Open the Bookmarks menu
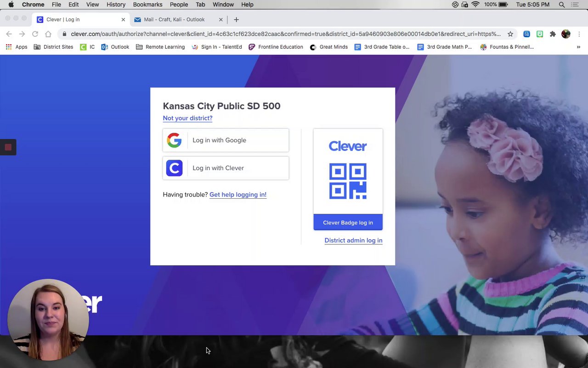 147,5
